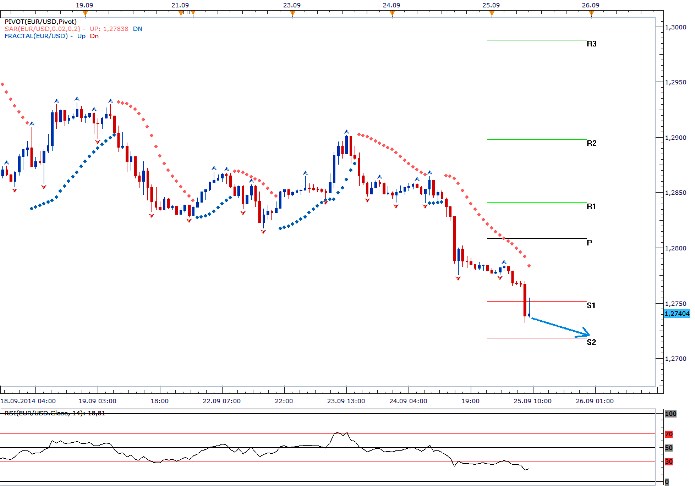Click the 18.09.2014 04:00 time label

pos(28,401)
